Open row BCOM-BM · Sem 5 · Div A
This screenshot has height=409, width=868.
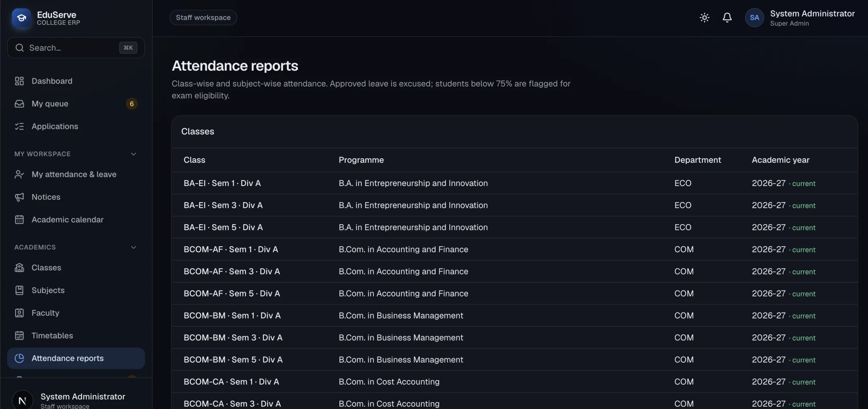(514, 360)
